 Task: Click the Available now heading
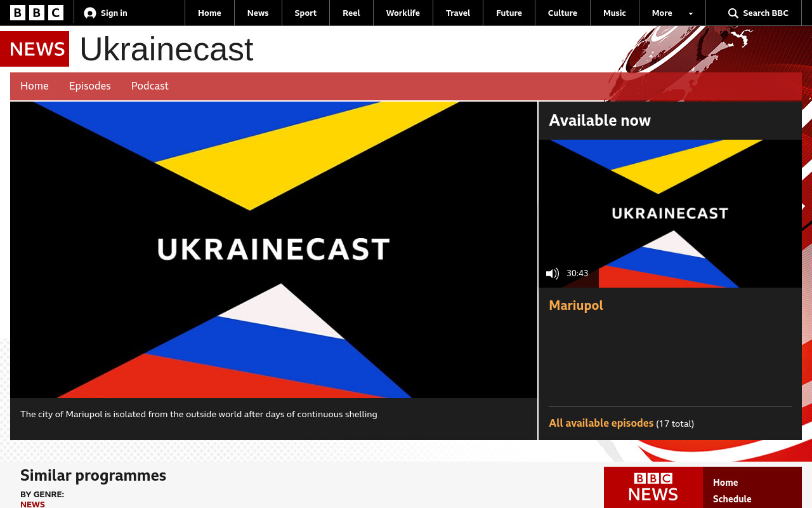(599, 121)
